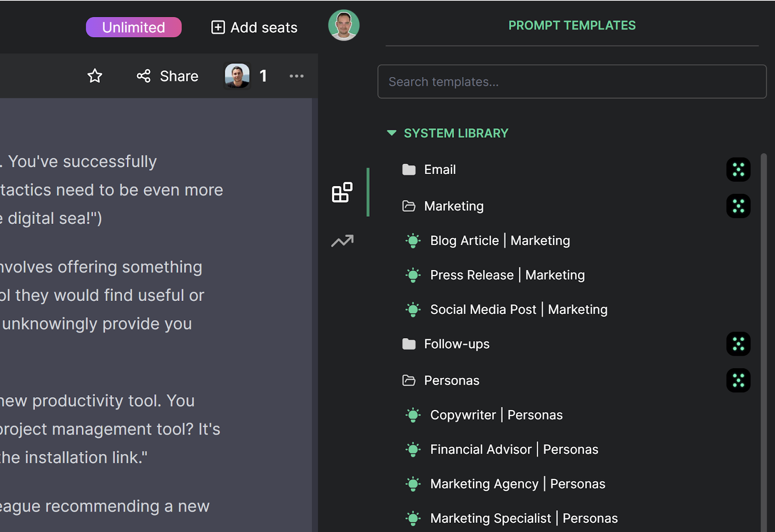Open the trending analytics arrow icon
The height and width of the screenshot is (532, 775).
coord(342,241)
